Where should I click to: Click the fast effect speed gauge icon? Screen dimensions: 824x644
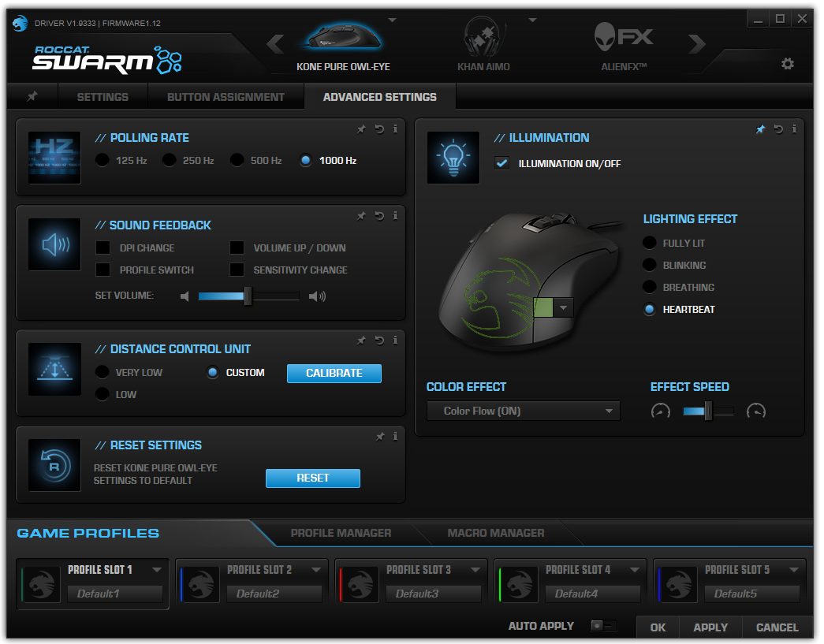coord(756,411)
